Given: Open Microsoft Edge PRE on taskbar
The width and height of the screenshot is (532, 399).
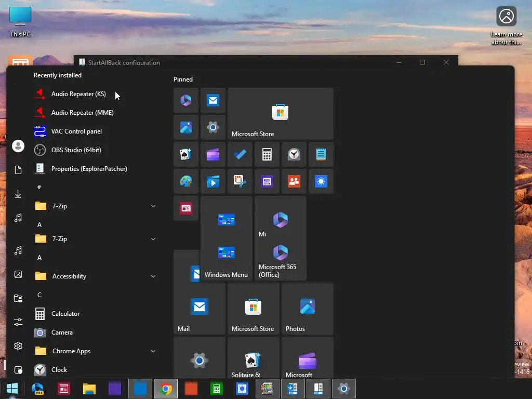Looking at the screenshot, I should (x=37, y=389).
